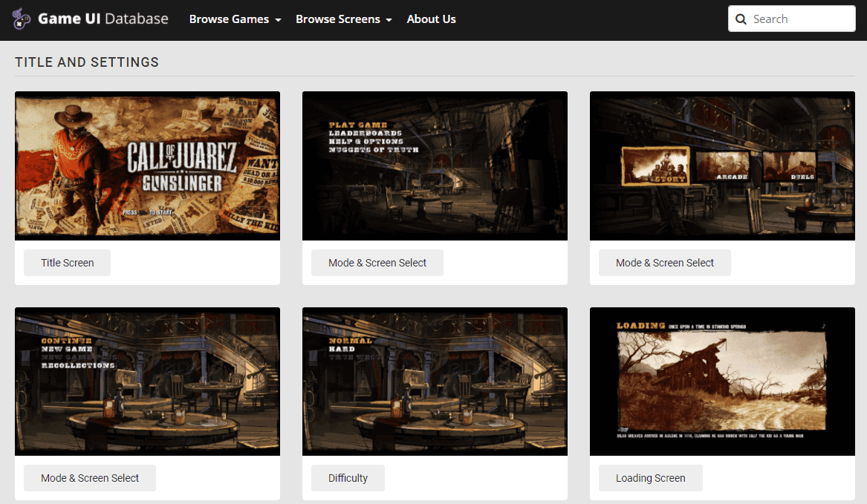Viewport: 867px width, 504px height.
Task: Open the Story Arcade Duels mode thumbnail
Action: pyautogui.click(x=722, y=166)
